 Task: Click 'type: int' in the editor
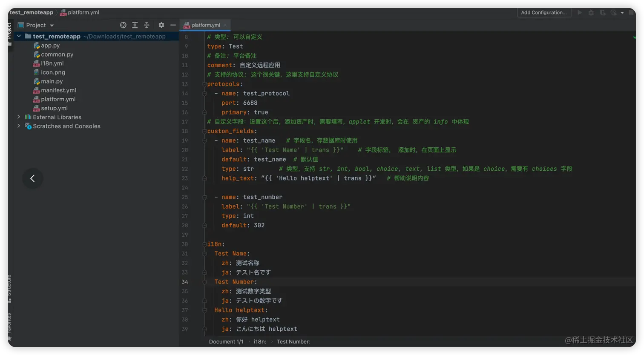pyautogui.click(x=238, y=216)
